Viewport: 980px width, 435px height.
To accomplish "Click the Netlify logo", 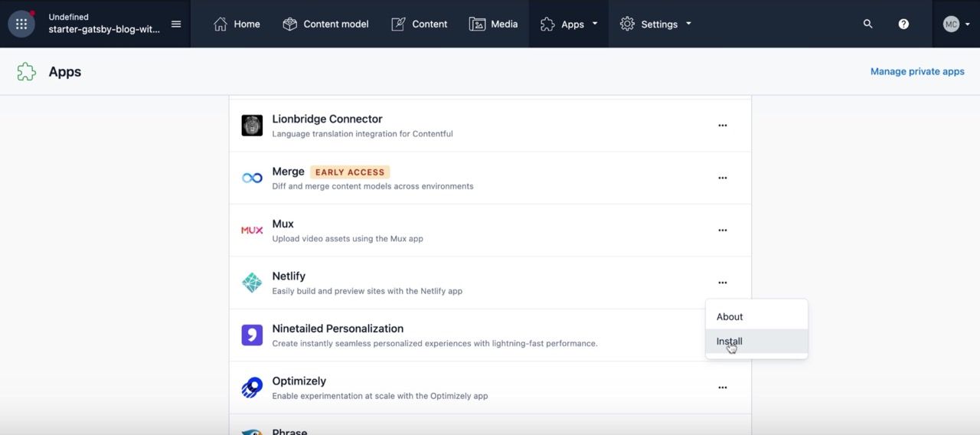I will click(252, 283).
